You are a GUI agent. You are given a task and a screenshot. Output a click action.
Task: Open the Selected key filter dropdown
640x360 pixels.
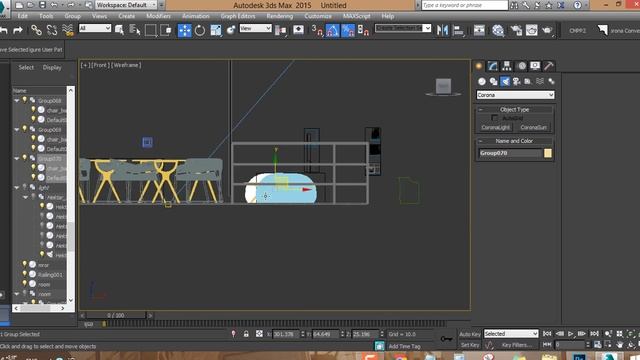[x=511, y=333]
